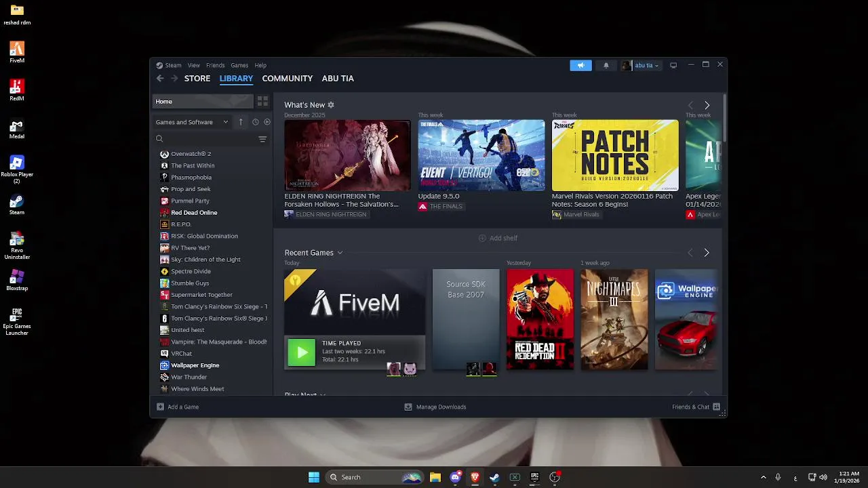
Task: Click Friends & Chat link
Action: click(690, 407)
